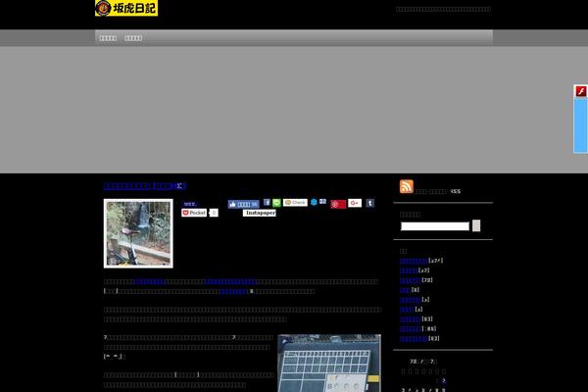Save the article with the Pocket button
The width and height of the screenshot is (588, 392).
(x=194, y=213)
